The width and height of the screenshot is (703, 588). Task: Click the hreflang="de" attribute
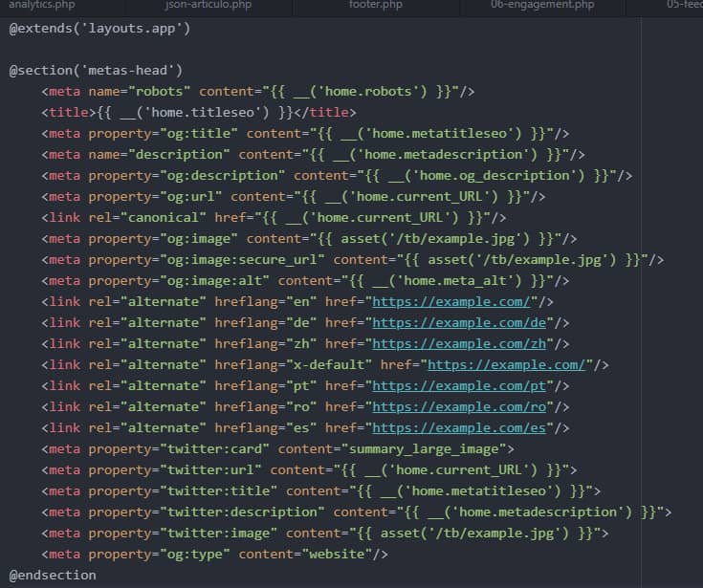(266, 323)
